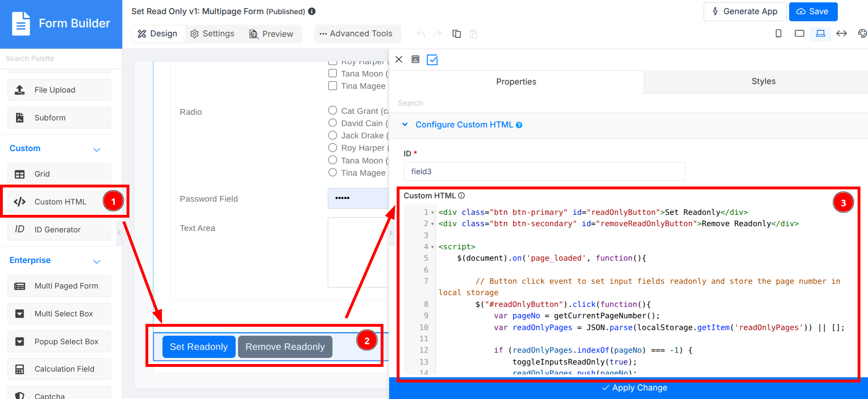The height and width of the screenshot is (399, 868).
Task: Click the properties Search field
Action: pyautogui.click(x=629, y=103)
